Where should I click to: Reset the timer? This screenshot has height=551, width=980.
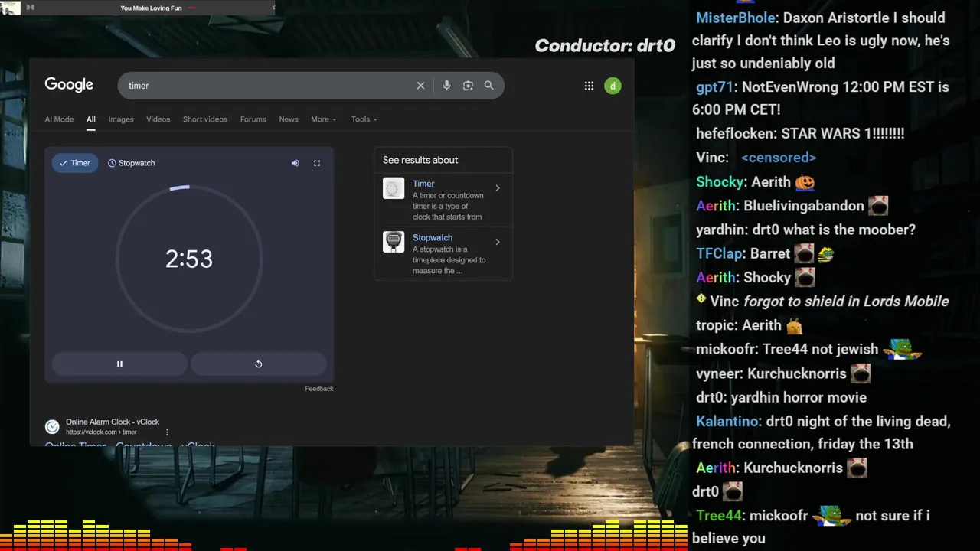pos(259,364)
